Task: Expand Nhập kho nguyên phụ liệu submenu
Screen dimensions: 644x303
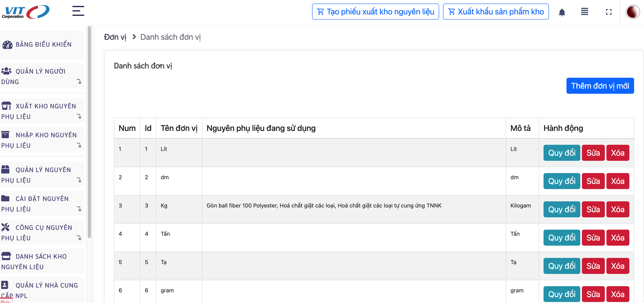Action: 79,145
